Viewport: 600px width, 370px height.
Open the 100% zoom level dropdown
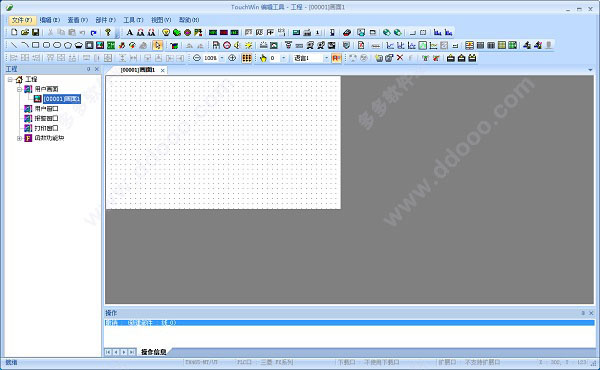(222, 58)
